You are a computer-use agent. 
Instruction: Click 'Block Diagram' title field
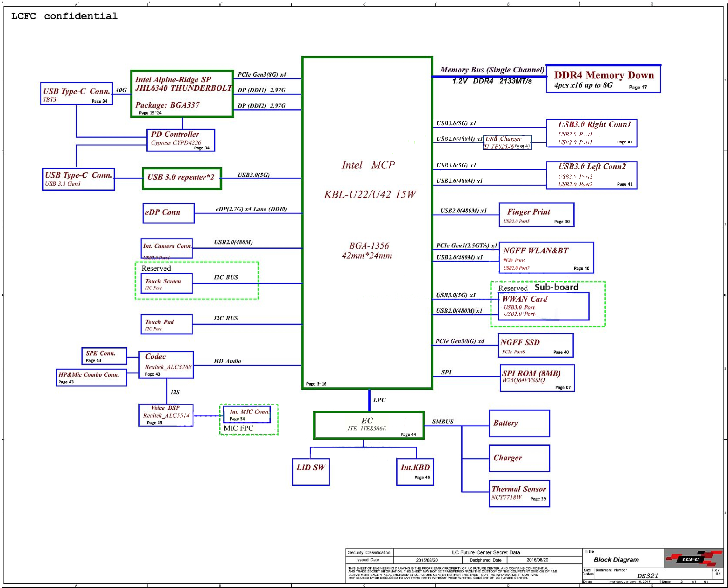[616, 560]
